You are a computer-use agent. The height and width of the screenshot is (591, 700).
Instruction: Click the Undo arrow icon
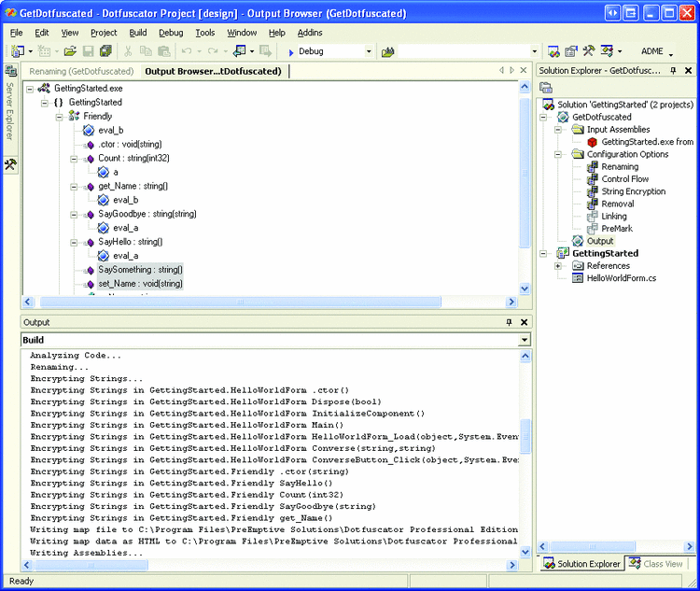187,51
